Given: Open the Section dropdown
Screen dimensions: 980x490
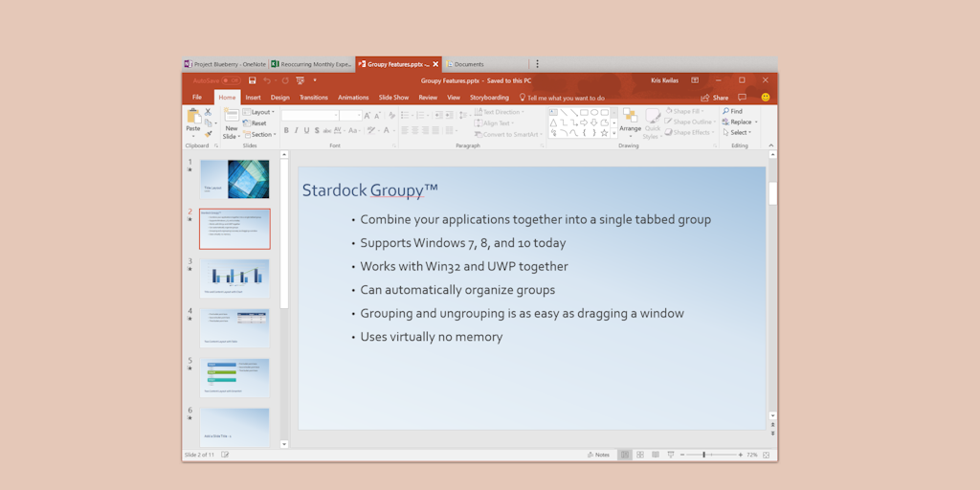Looking at the screenshot, I should pos(259,134).
